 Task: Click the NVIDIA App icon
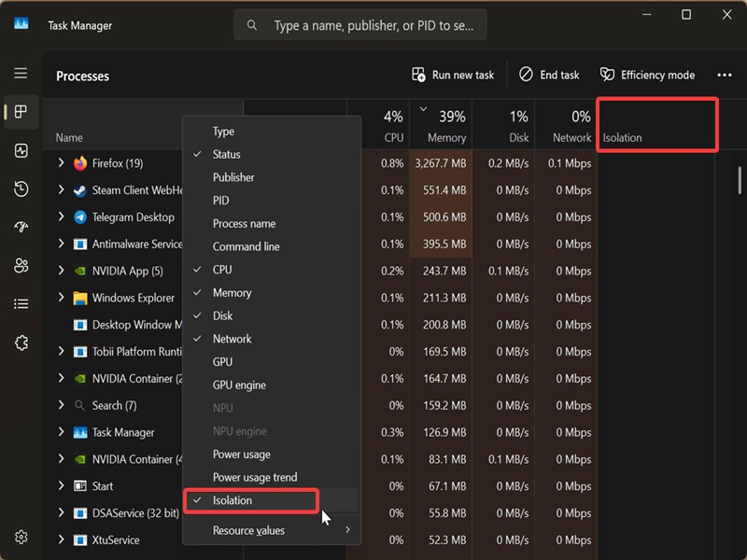tap(80, 271)
